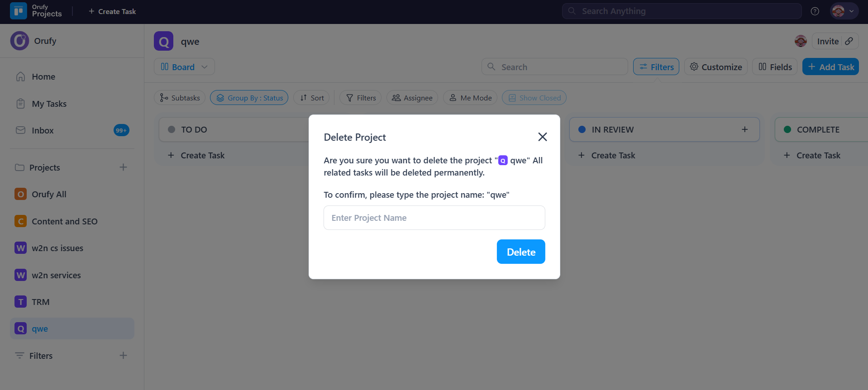This screenshot has height=390, width=868.
Task: Click the Delete confirmation button
Action: coord(520,252)
